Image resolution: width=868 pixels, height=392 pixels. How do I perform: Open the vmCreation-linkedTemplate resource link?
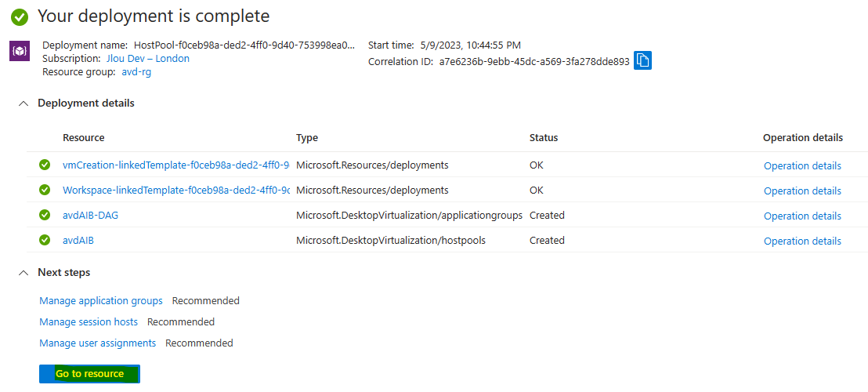tap(176, 165)
